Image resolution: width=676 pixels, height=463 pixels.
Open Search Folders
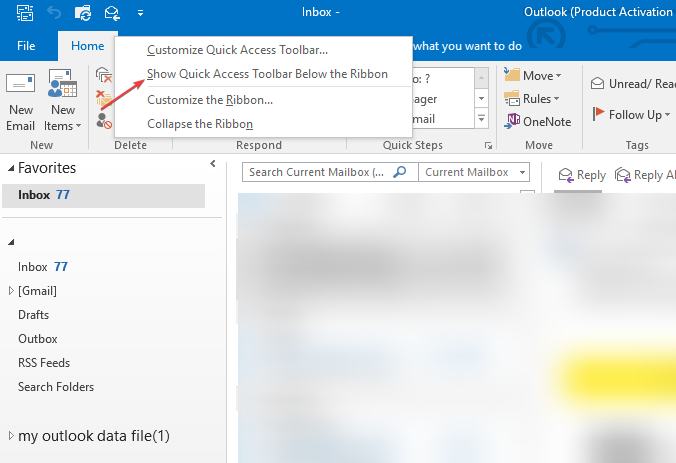click(56, 387)
